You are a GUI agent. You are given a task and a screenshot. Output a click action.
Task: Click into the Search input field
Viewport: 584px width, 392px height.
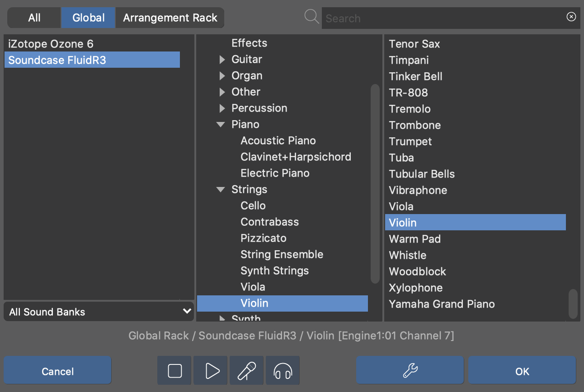coord(443,19)
